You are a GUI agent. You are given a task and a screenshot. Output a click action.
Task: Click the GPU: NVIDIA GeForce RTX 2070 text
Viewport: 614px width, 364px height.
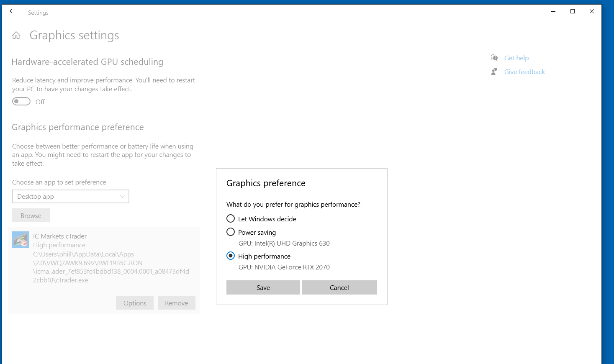click(x=284, y=267)
